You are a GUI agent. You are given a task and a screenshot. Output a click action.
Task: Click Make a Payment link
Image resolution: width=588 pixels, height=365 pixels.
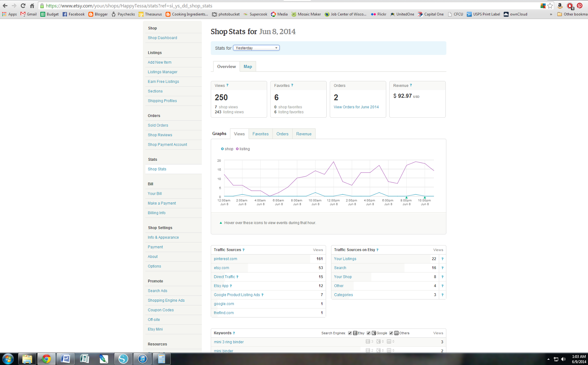[x=162, y=203]
